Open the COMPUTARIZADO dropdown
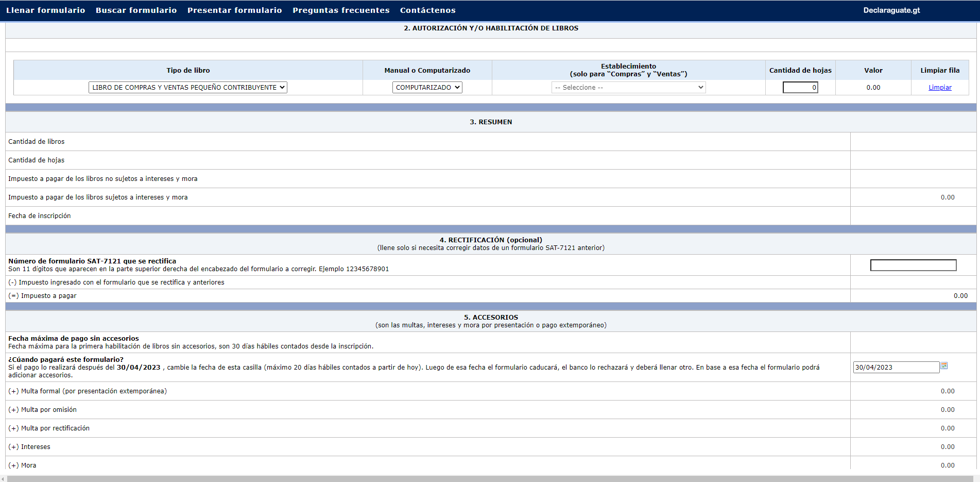This screenshot has height=482, width=980. point(427,88)
